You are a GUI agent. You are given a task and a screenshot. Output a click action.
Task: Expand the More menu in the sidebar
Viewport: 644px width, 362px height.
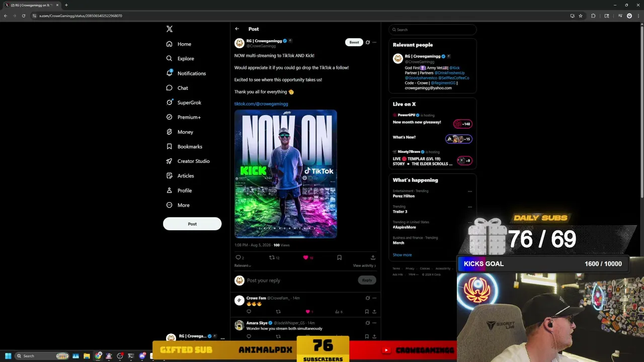tap(178, 205)
